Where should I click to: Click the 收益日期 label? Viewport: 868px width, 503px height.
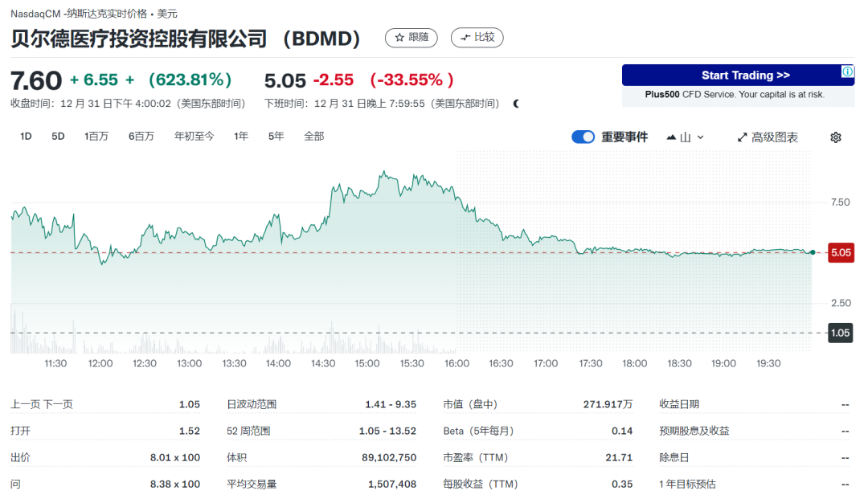coord(679,404)
